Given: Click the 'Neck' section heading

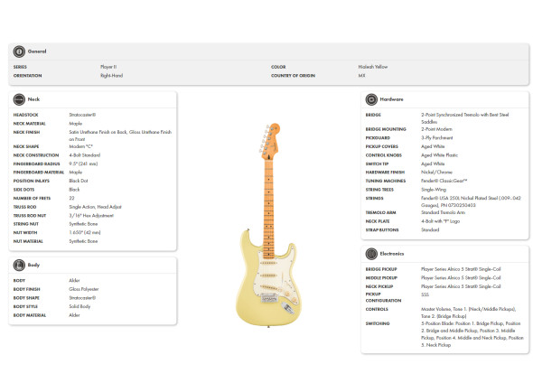Looking at the screenshot, I should pos(33,99).
